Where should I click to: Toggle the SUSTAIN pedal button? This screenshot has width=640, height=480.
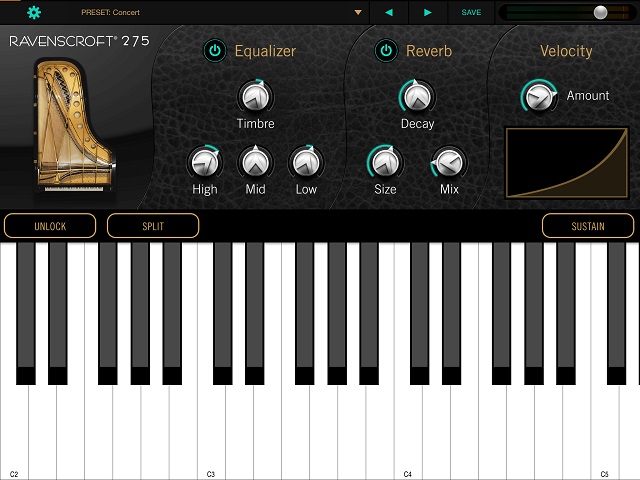(588, 226)
